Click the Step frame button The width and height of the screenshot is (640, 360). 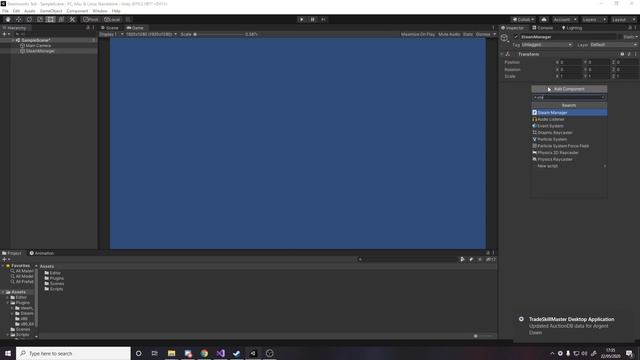click(323, 20)
